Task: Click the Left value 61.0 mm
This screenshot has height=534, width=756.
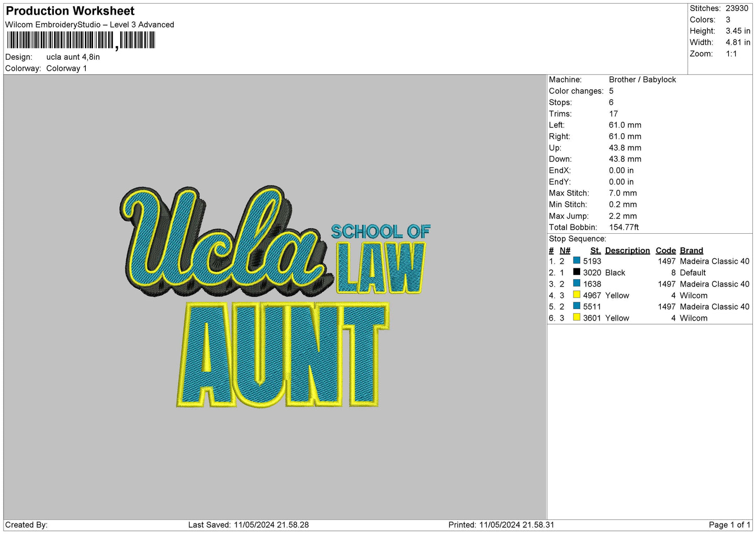Action: pyautogui.click(x=625, y=125)
